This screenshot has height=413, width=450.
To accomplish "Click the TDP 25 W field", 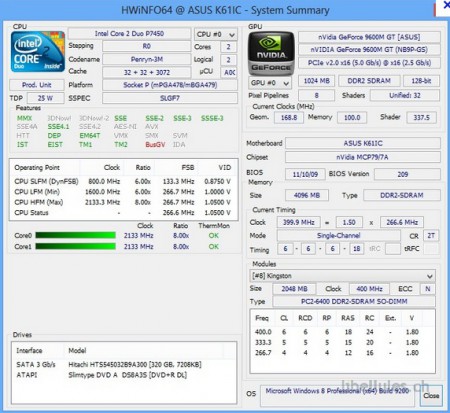I will [x=45, y=98].
